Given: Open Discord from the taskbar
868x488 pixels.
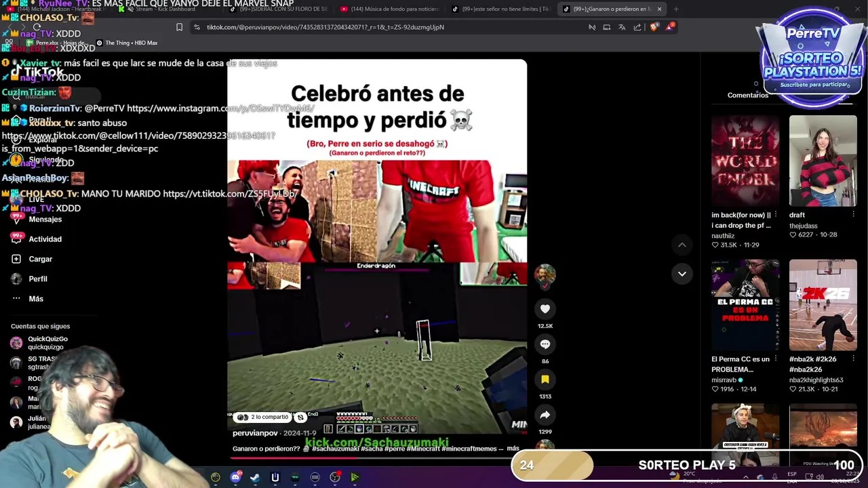Looking at the screenshot, I should tap(235, 477).
